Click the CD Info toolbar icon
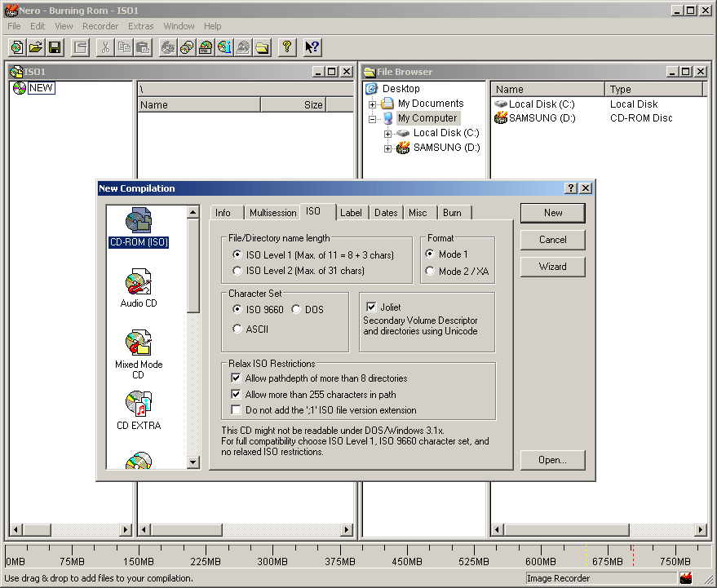The image size is (717, 588). (x=224, y=47)
